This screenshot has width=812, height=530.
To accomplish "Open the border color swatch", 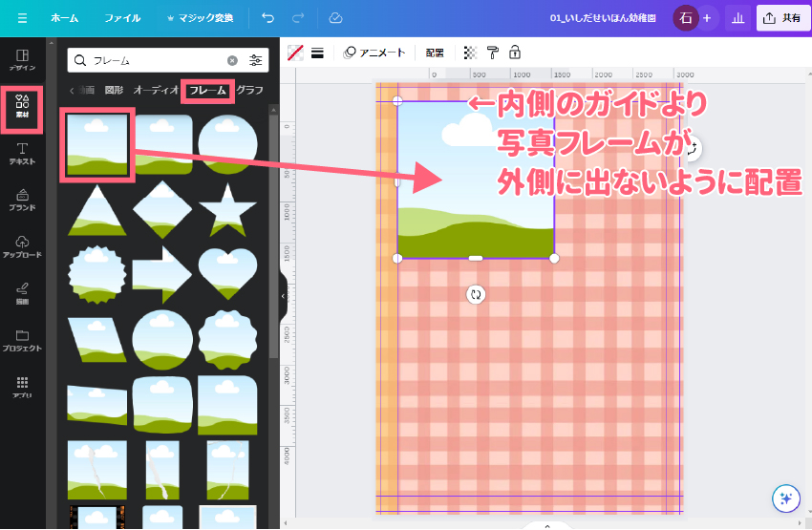I will pyautogui.click(x=295, y=53).
